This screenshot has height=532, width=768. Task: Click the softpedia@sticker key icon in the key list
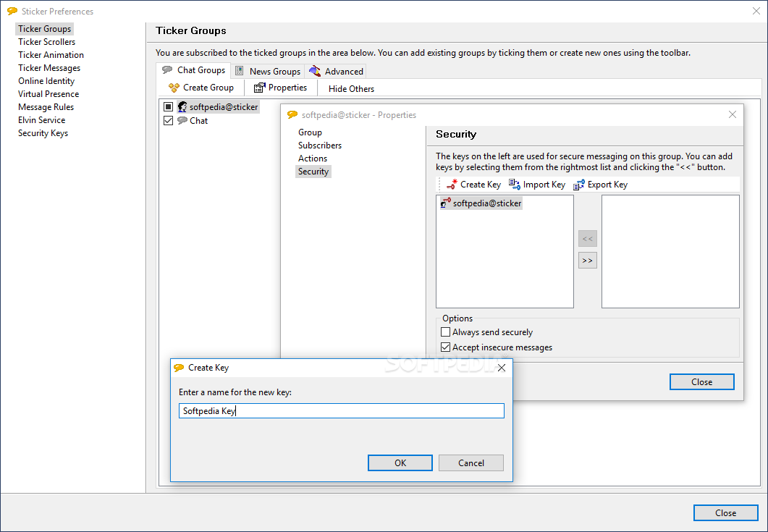[446, 203]
